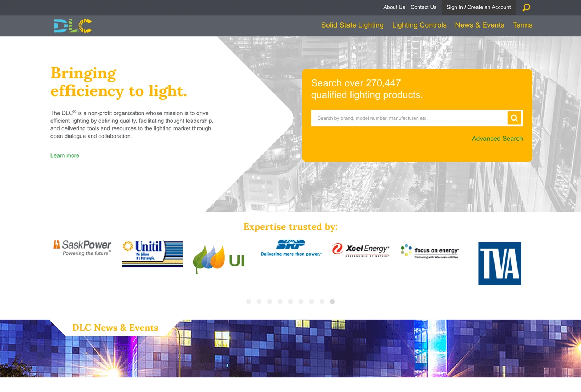Viewport: 581px width, 392px height.
Task: Select second carousel pagination dot
Action: (259, 302)
